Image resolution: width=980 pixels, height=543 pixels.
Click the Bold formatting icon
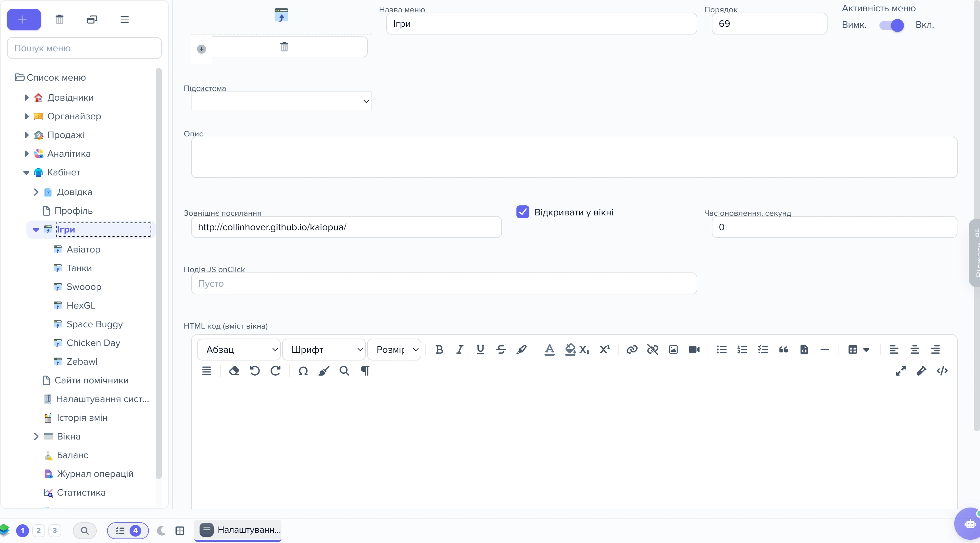click(x=439, y=349)
